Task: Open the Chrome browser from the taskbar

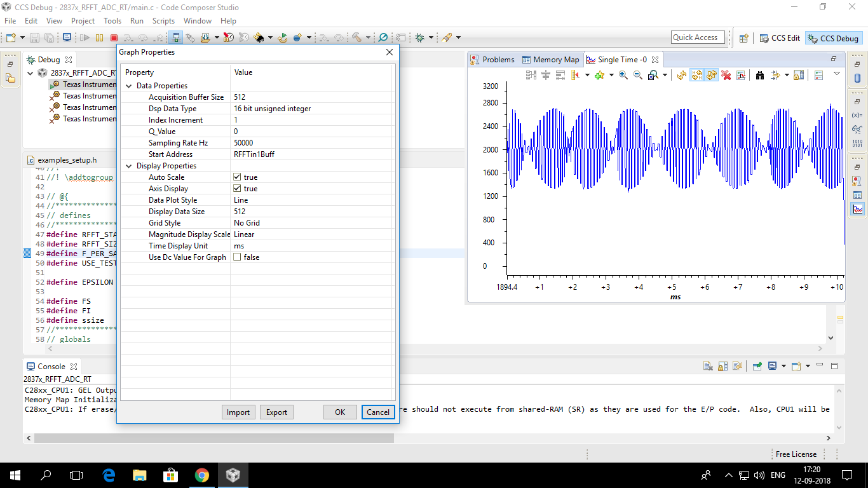Action: (202, 475)
